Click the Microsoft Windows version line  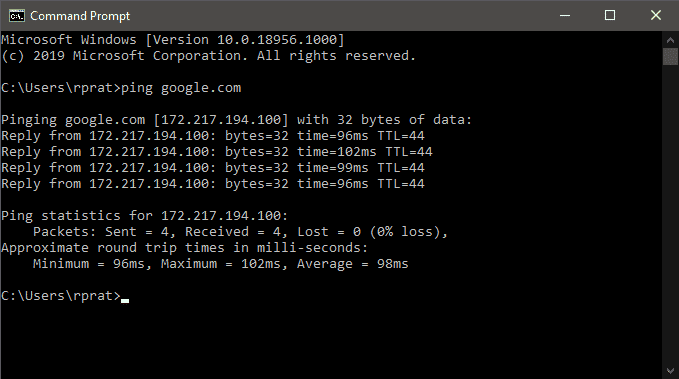click(x=173, y=40)
